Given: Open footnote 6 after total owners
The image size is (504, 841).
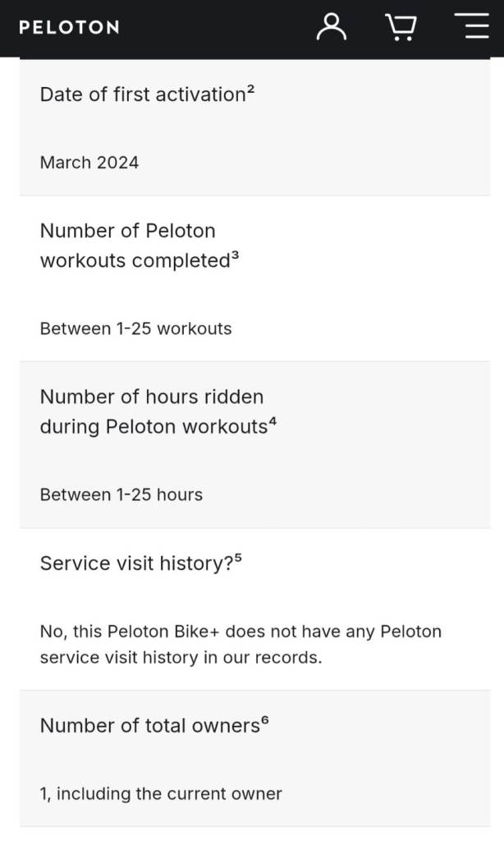Looking at the screenshot, I should (x=264, y=721).
